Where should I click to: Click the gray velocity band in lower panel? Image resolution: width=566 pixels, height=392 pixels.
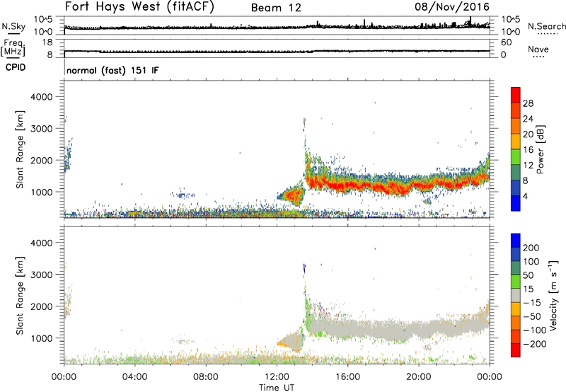(x=397, y=329)
